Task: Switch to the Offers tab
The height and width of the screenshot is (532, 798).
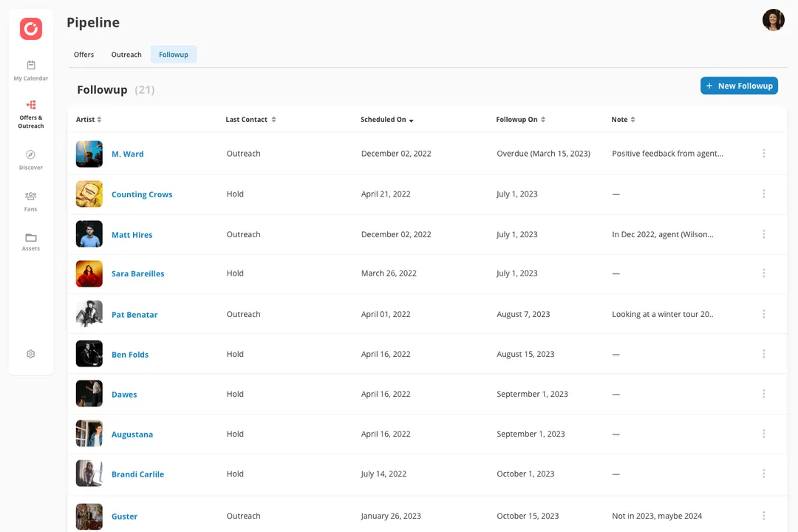Action: coord(84,55)
